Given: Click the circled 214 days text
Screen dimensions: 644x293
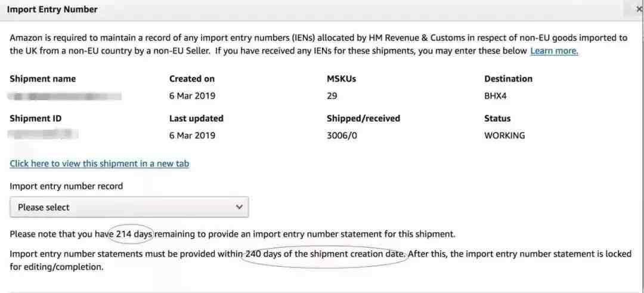Looking at the screenshot, I should tap(134, 234).
